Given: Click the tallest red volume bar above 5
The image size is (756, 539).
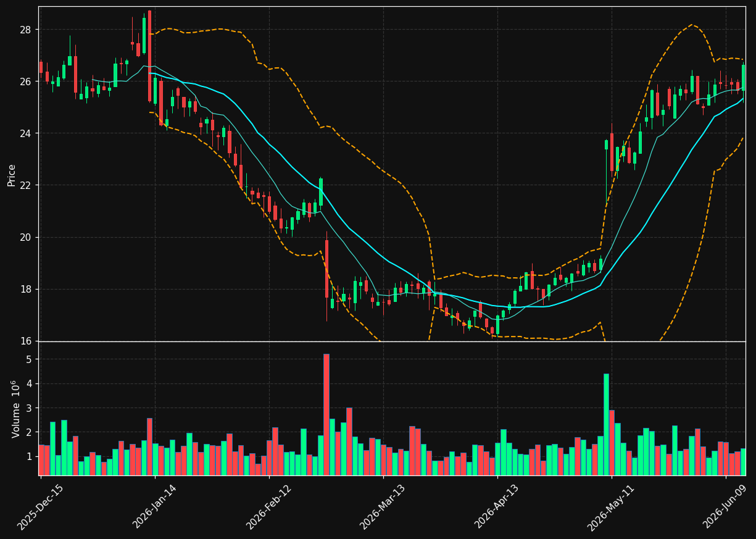Looking at the screenshot, I should (326, 414).
